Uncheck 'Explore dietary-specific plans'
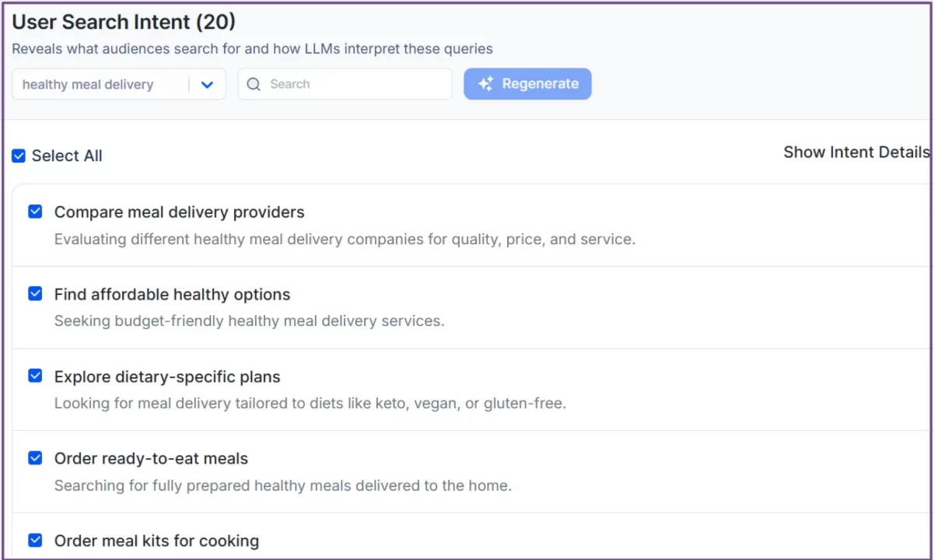 (35, 376)
